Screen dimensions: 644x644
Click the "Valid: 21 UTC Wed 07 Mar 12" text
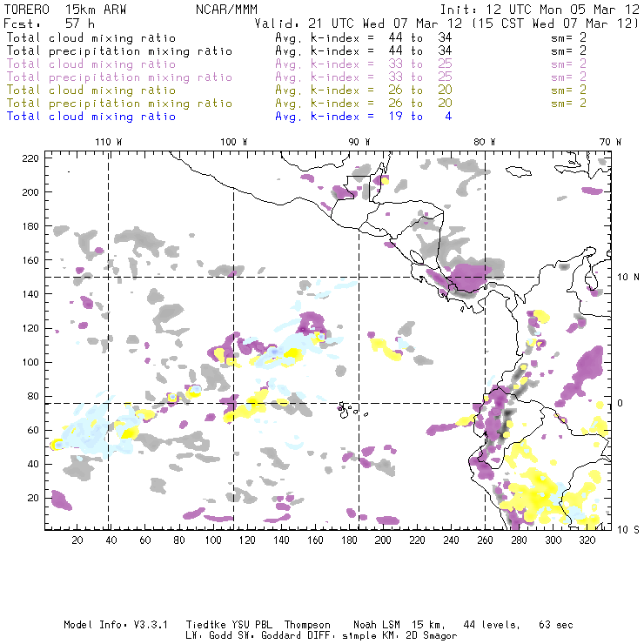[358, 23]
